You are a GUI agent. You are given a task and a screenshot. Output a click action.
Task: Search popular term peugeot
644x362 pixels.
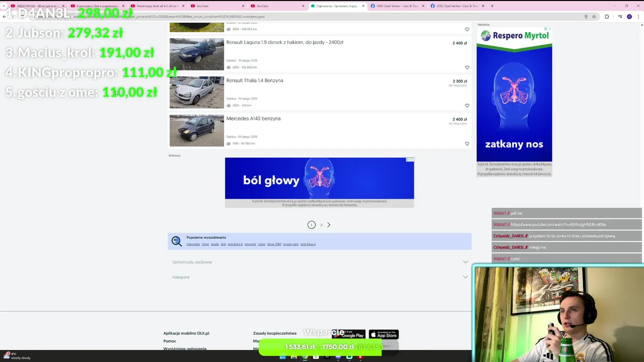[x=250, y=244]
